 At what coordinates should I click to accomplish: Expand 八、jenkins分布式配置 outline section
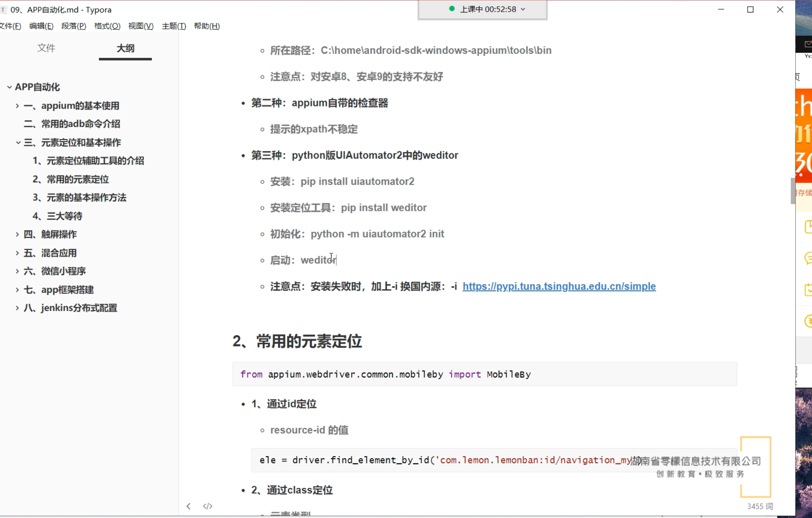[x=17, y=308]
